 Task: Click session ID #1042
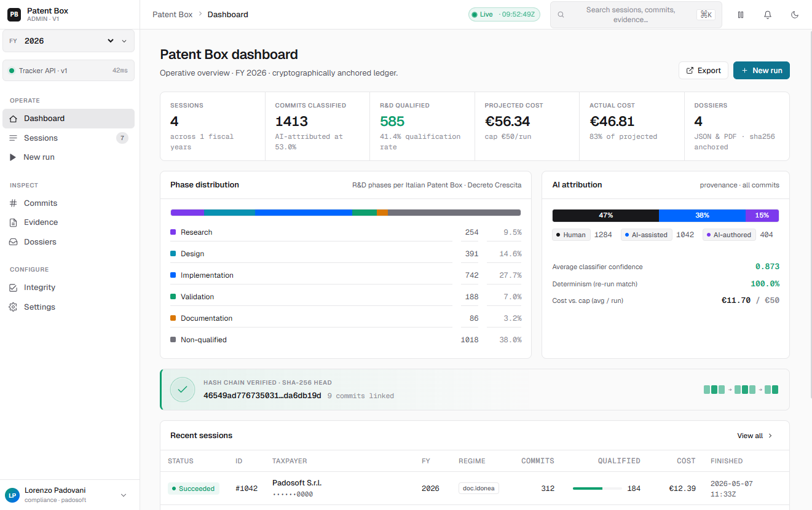point(246,488)
